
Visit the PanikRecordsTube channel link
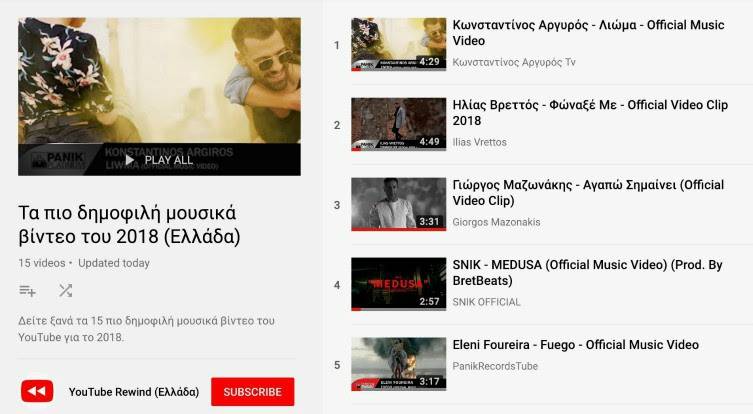pos(495,366)
